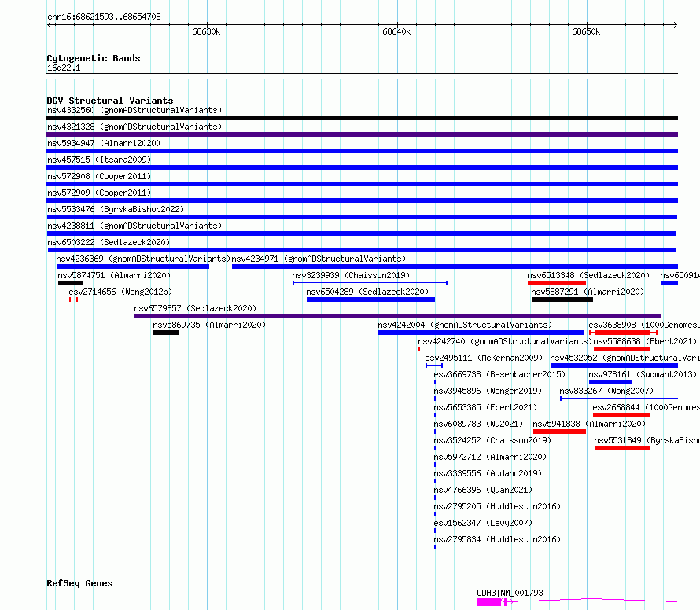Image resolution: width=700 pixels, height=610 pixels.
Task: Click nsv3945896 (Wenger2019) label
Action: point(488,391)
